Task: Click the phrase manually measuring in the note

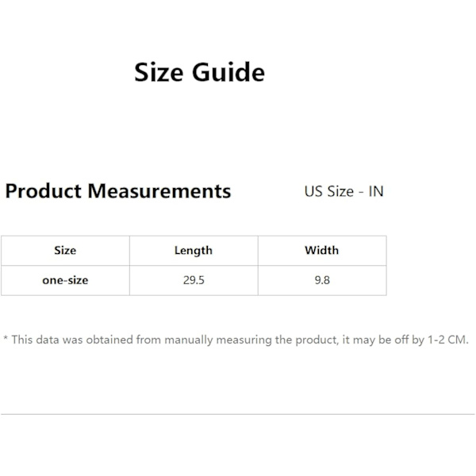Action: pyautogui.click(x=218, y=340)
